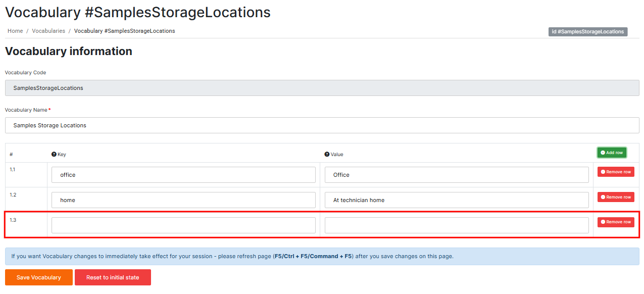Click Reset to initial state button
This screenshot has width=644, height=294.
[x=113, y=277]
